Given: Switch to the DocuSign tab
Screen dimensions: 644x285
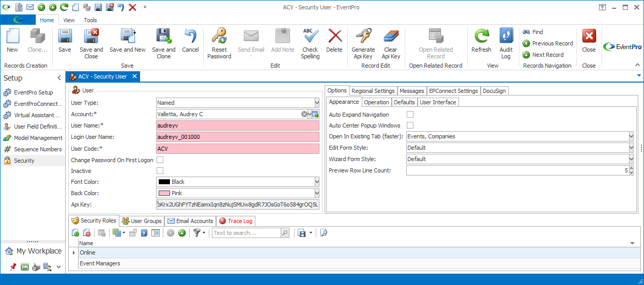Looking at the screenshot, I should pyautogui.click(x=495, y=91).
